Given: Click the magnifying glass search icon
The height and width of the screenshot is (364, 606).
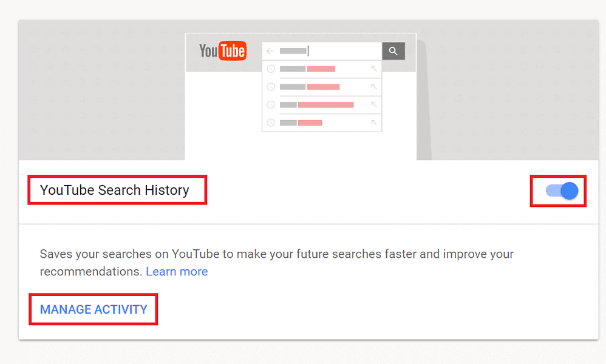Looking at the screenshot, I should pyautogui.click(x=393, y=51).
